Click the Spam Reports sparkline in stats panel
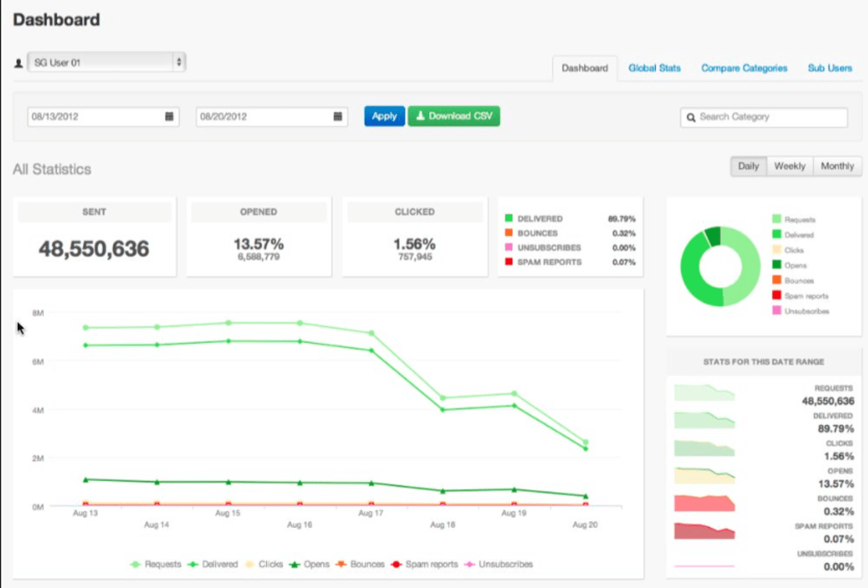Viewport: 868px width, 588px height. click(705, 530)
